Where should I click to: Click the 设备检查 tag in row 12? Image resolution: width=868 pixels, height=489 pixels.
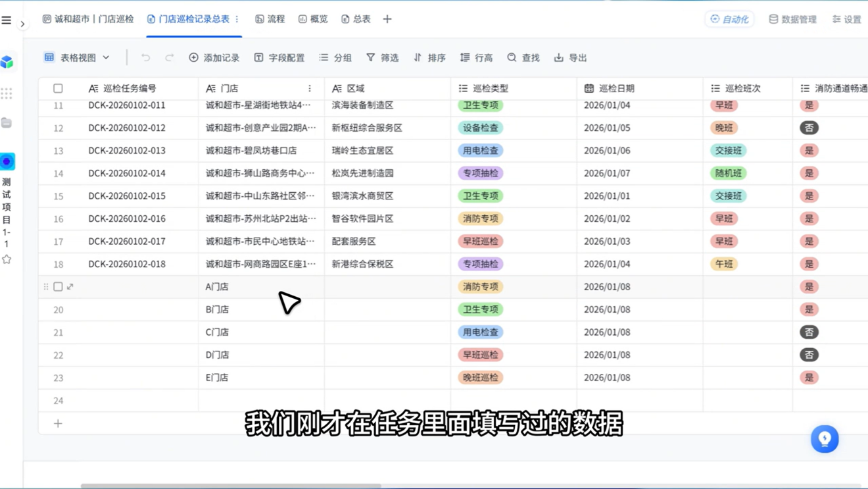click(x=481, y=128)
